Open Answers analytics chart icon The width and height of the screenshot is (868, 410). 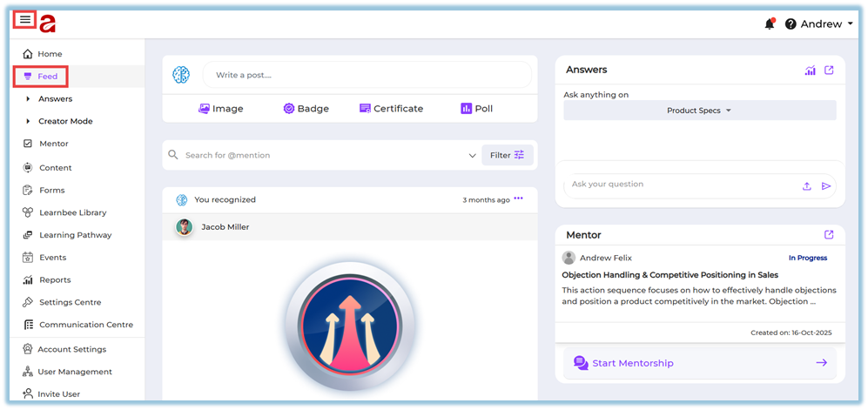click(810, 71)
